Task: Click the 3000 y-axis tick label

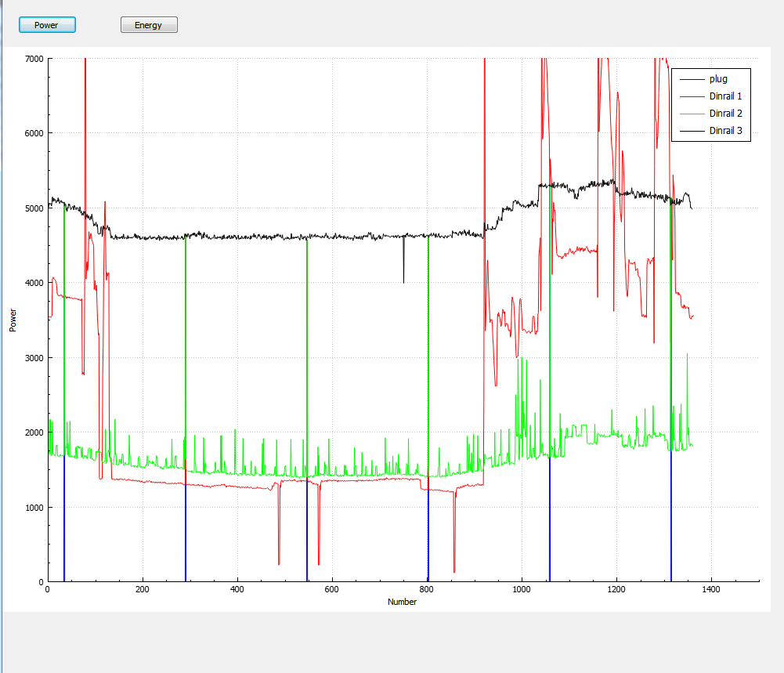Action: coord(34,358)
